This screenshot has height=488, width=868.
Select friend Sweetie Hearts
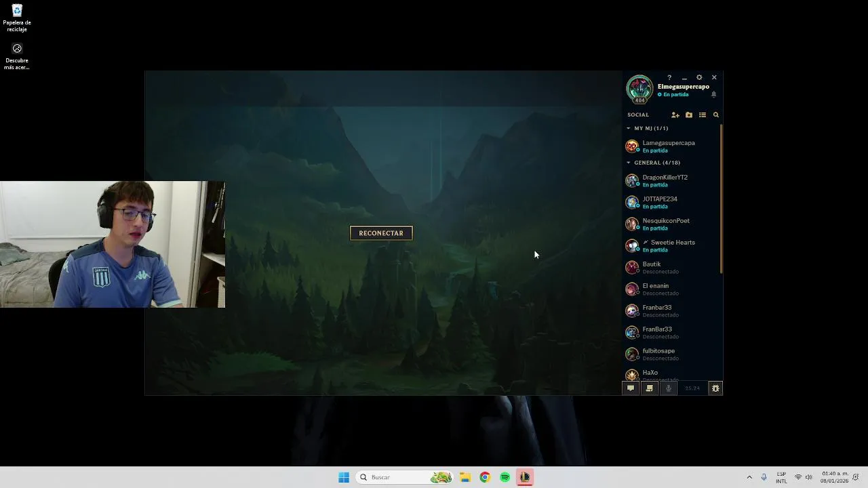point(671,246)
